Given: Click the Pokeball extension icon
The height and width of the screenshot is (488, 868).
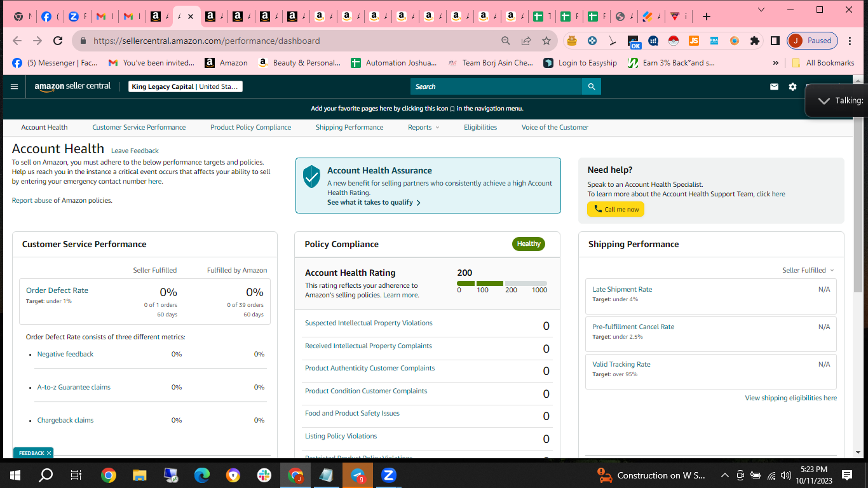Looking at the screenshot, I should (674, 41).
